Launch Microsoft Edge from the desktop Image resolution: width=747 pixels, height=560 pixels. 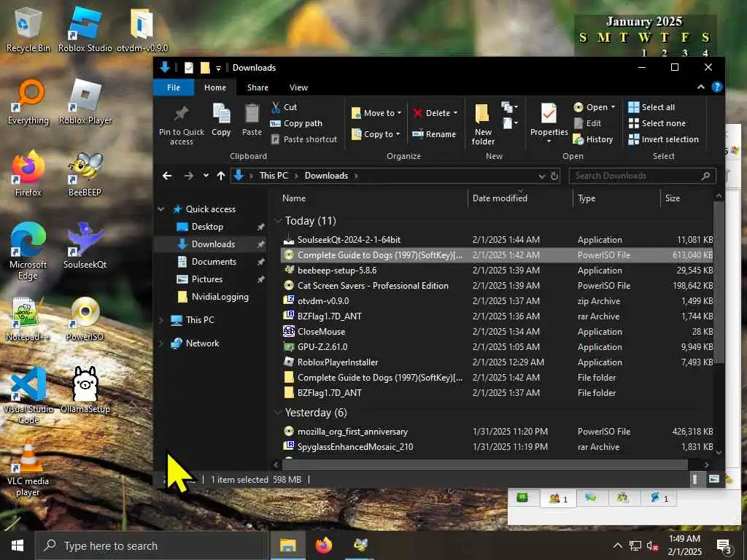(28, 251)
